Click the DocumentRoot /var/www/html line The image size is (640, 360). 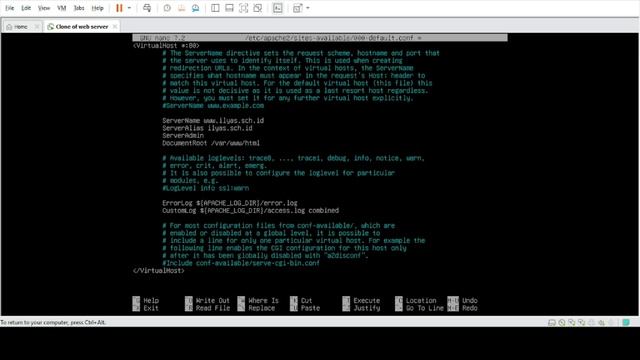coord(211,143)
